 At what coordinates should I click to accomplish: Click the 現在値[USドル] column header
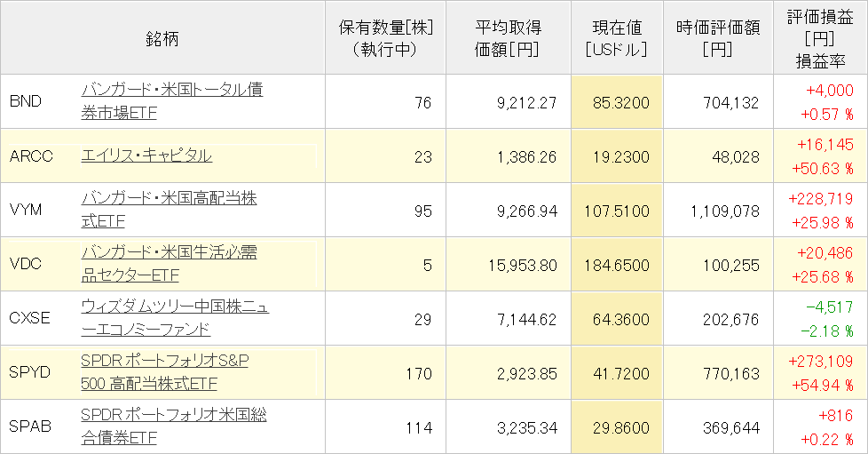click(616, 37)
